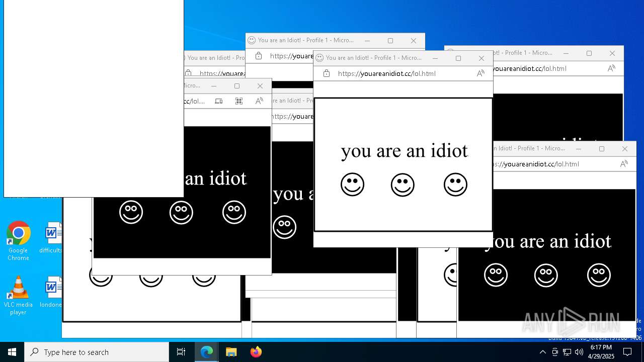Click middle smiley under "an idiot" in "cc/lol...." window
The width and height of the screenshot is (644, 362).
tap(181, 212)
